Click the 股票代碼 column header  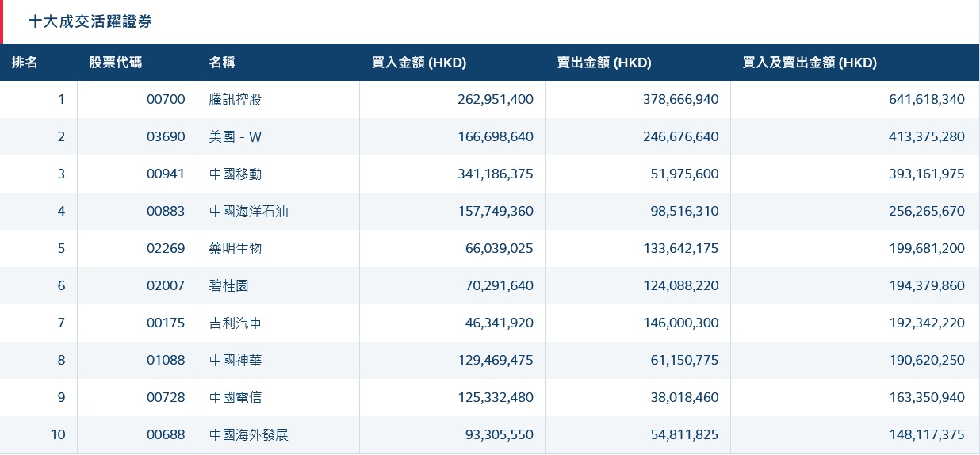click(x=116, y=63)
